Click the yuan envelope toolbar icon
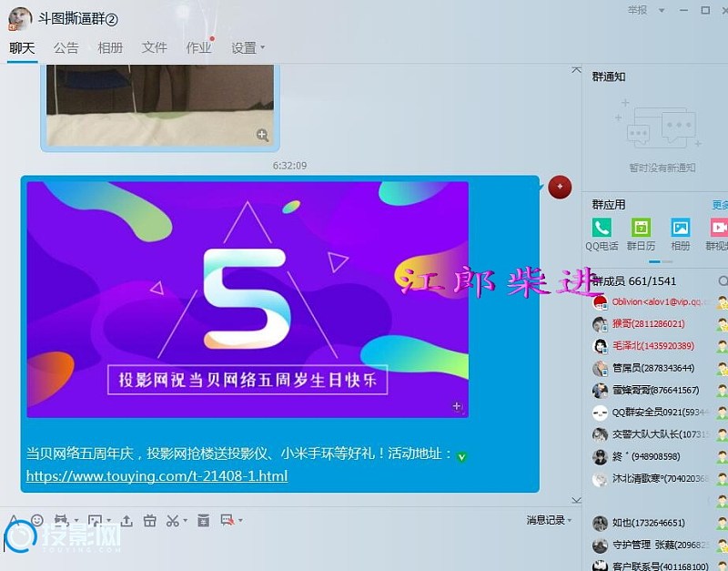Viewport: 728px width, 571px height. [x=203, y=520]
